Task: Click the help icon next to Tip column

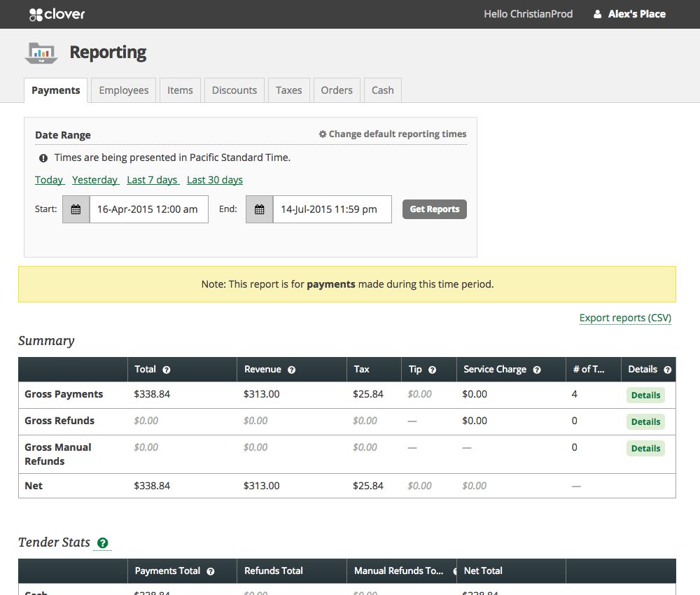Action: pos(432,370)
